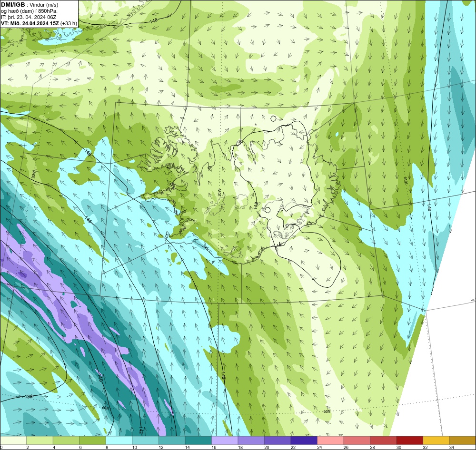Pick the 10–12 m/s cyan legend swatch
This screenshot has width=476, height=450.
coord(145,440)
